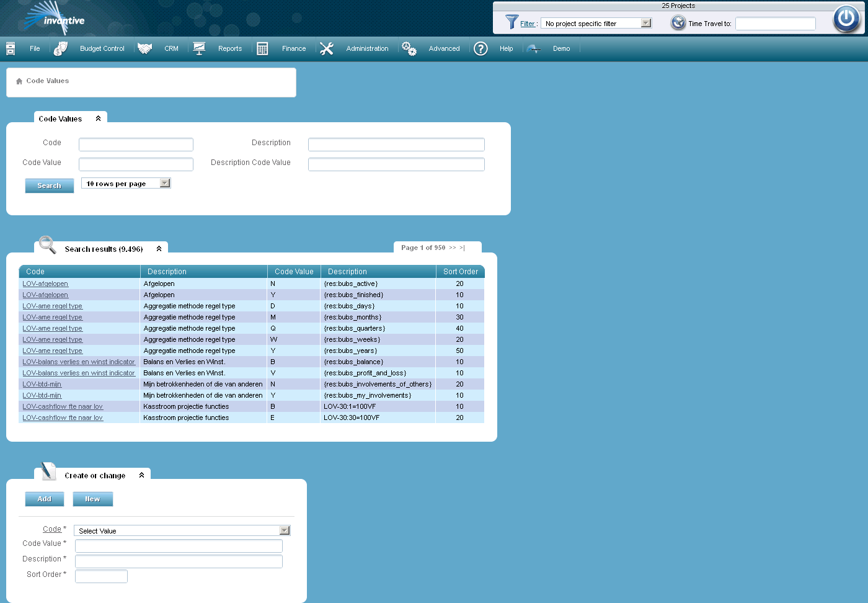Screen dimensions: 868x603
Task: Click the Reports chart icon
Action: [199, 48]
